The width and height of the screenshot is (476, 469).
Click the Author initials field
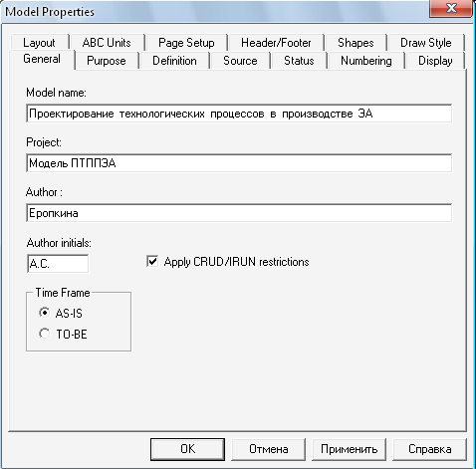[x=58, y=264]
